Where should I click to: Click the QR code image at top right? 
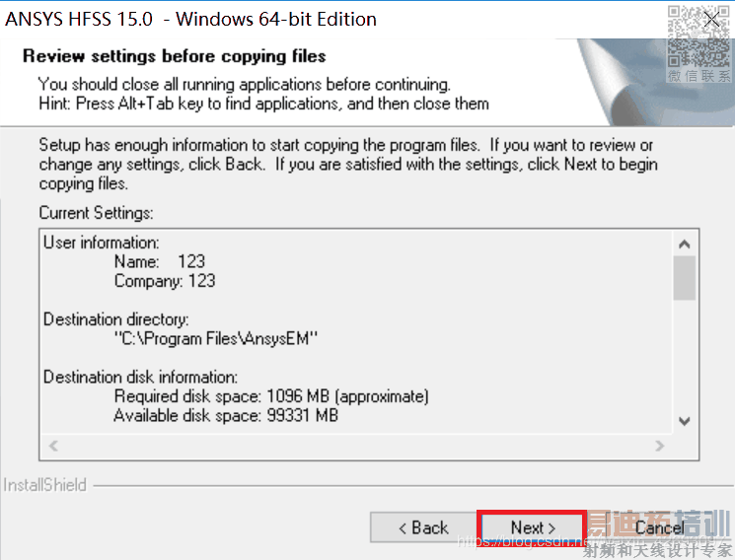pos(699,35)
